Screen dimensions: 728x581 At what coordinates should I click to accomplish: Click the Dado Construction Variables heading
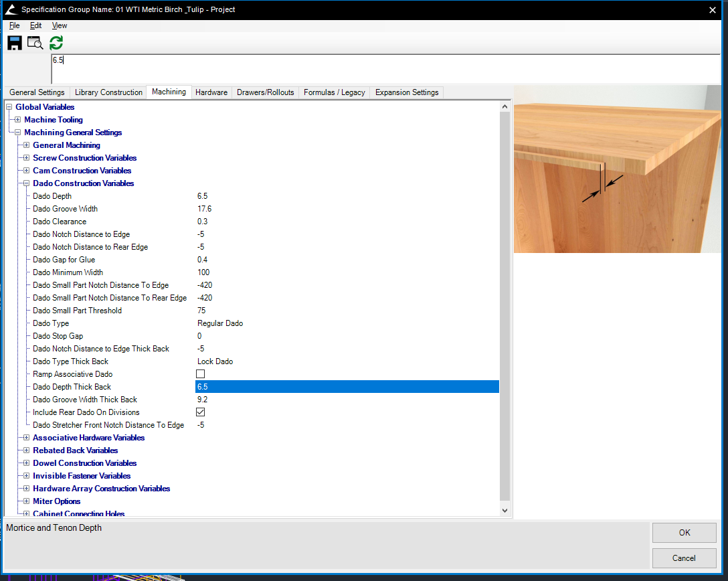(84, 183)
